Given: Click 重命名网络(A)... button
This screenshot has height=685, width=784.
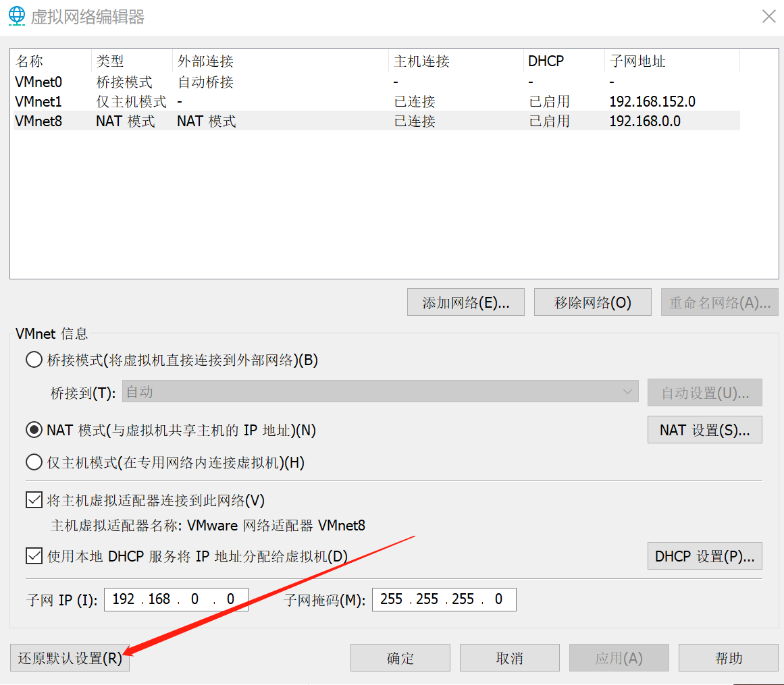Looking at the screenshot, I should pyautogui.click(x=719, y=302).
